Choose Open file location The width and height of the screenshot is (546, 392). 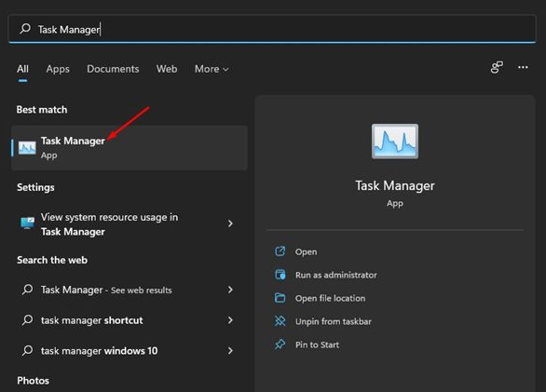[331, 298]
